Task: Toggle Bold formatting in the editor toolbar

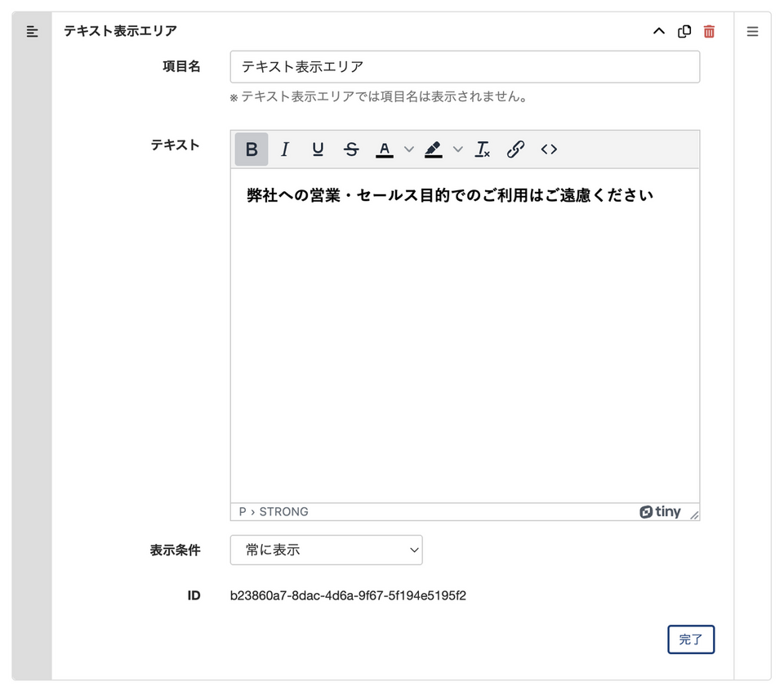Action: pos(252,149)
